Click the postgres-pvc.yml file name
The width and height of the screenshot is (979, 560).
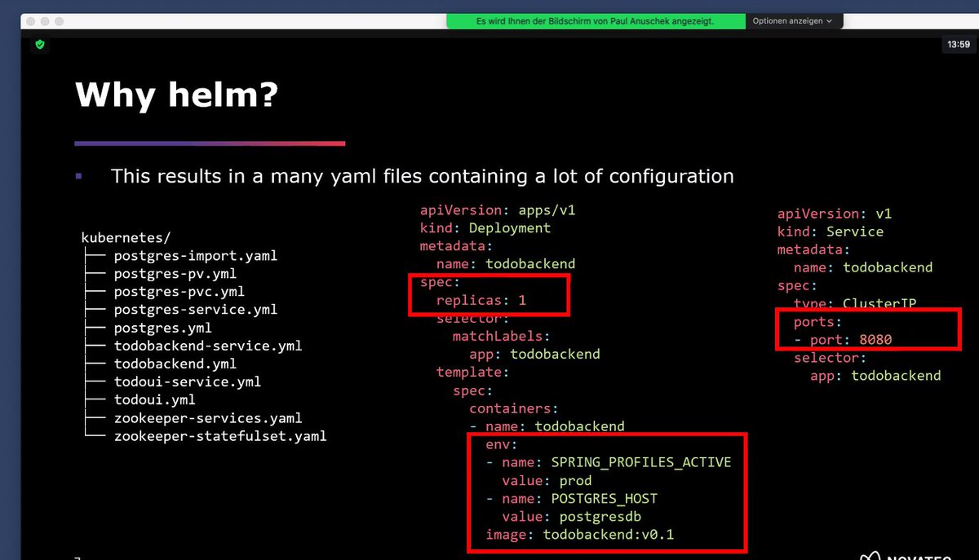point(179,291)
